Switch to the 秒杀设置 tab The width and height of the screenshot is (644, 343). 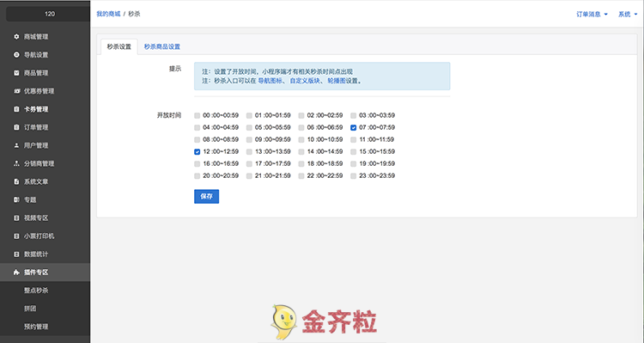click(119, 46)
